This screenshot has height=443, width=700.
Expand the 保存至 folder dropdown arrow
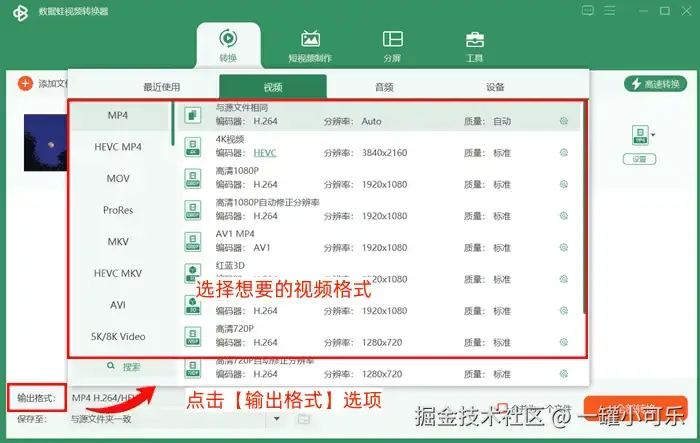(277, 419)
